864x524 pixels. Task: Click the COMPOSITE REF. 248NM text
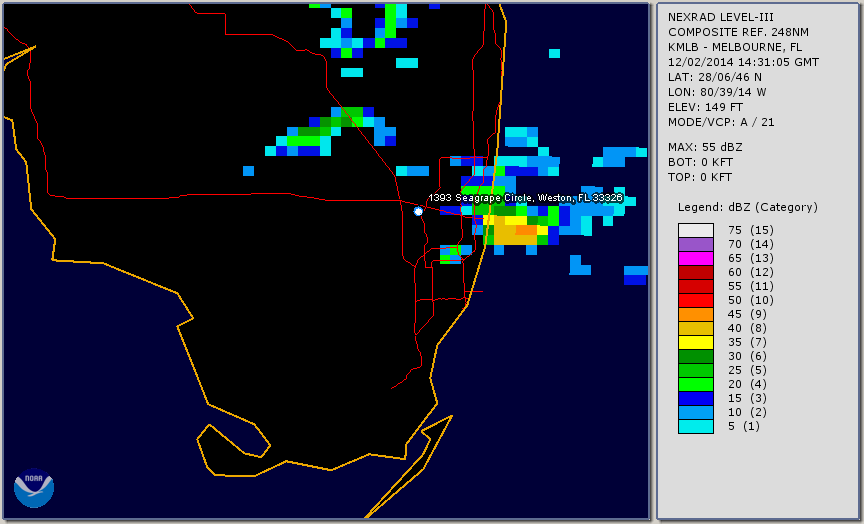point(738,32)
